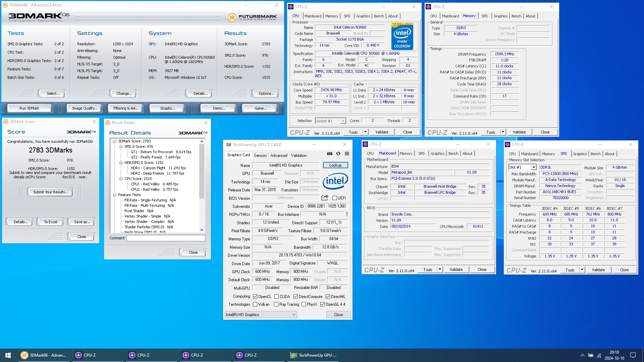The height and width of the screenshot is (362, 644).
Task: Click Result Details scrollbar down arrow
Action: coord(202,230)
